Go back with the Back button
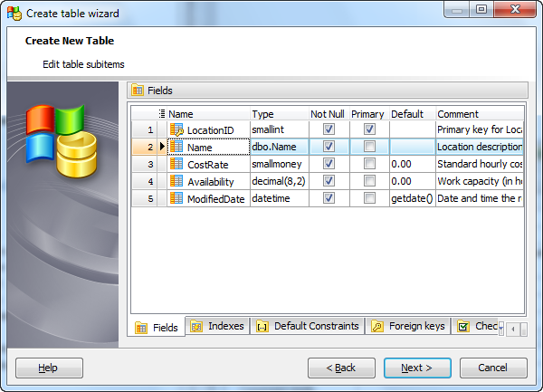Image resolution: width=543 pixels, height=392 pixels. pyautogui.click(x=341, y=368)
